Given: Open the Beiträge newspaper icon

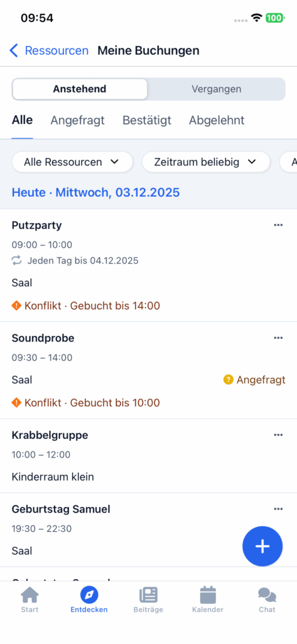Looking at the screenshot, I should click(148, 595).
